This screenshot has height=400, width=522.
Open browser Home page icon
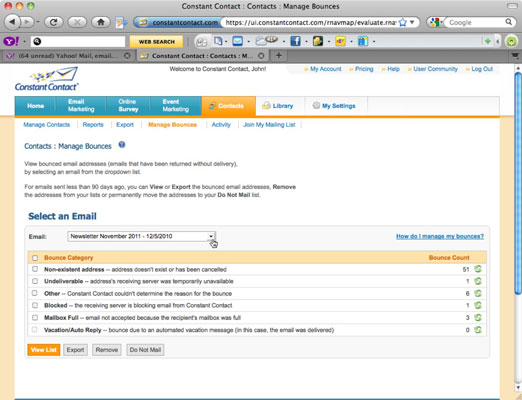101,22
